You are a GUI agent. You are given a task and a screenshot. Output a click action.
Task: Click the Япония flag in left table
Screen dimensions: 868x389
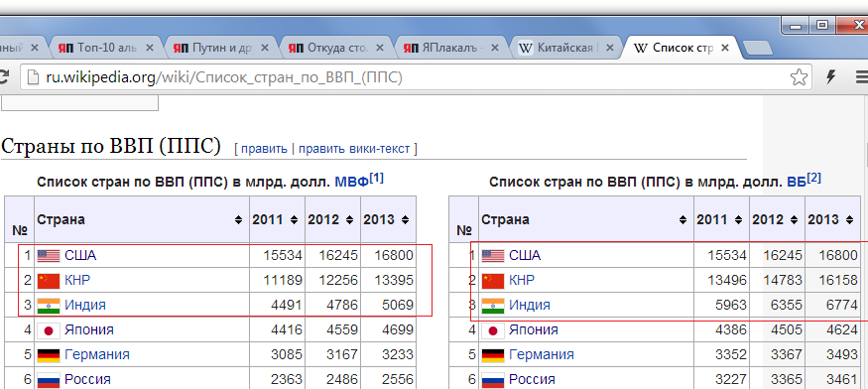pyautogui.click(x=49, y=330)
